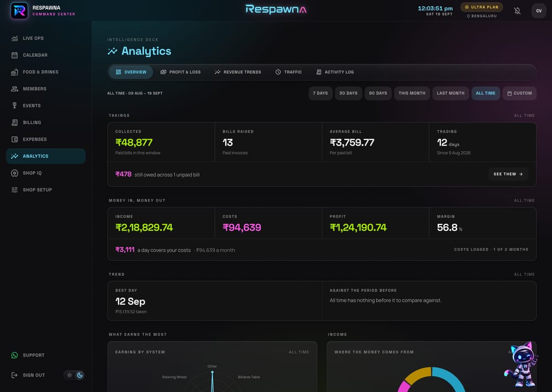Click the ₹3,111 a day figure
Image resolution: width=552 pixels, height=392 pixels.
[x=125, y=250]
